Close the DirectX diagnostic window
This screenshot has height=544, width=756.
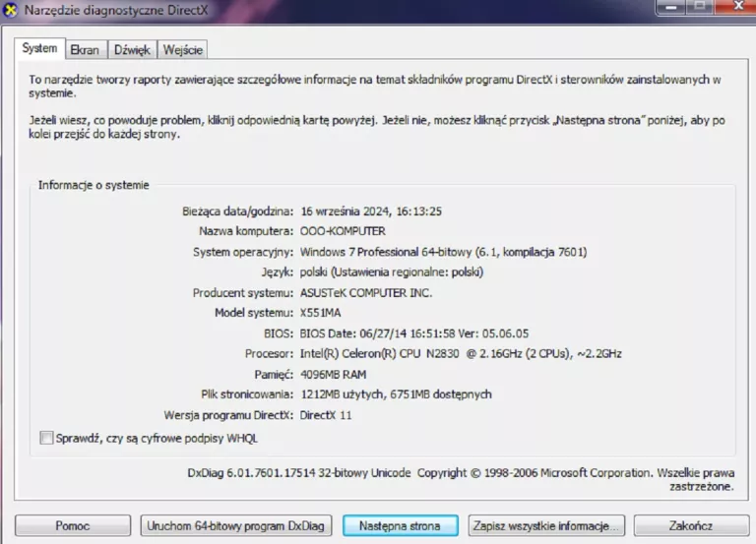[737, 6]
